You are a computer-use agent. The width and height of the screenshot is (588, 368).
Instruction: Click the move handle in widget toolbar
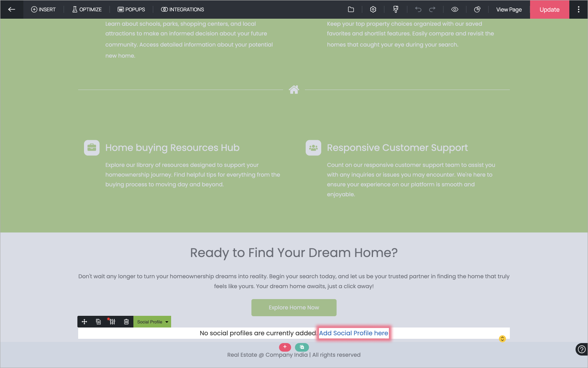(x=84, y=322)
